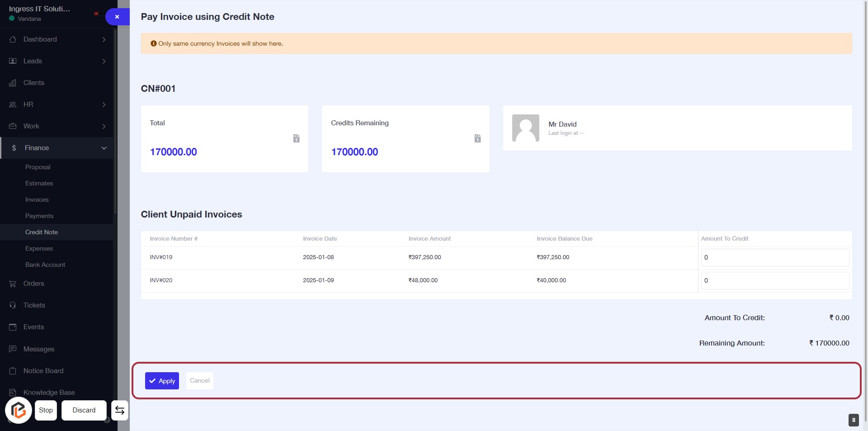The height and width of the screenshot is (431, 868).
Task: Click the Leads icon in sidebar
Action: pyautogui.click(x=13, y=61)
